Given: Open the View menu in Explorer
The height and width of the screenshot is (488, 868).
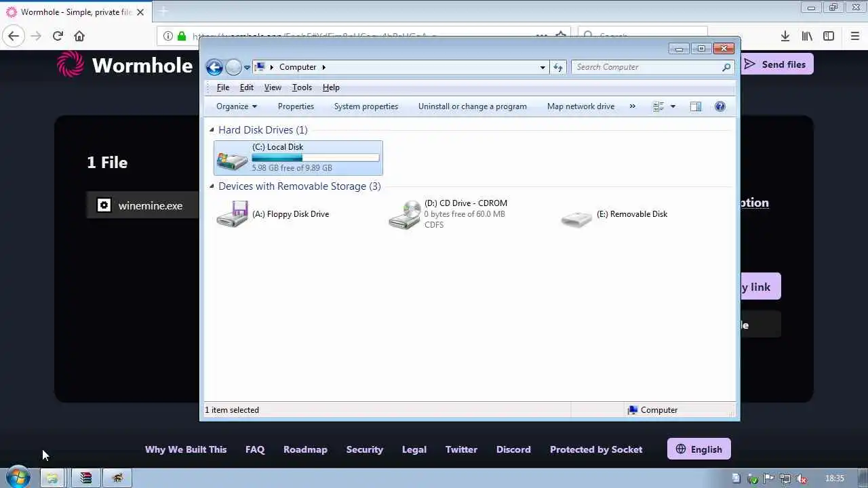Looking at the screenshot, I should (x=273, y=87).
